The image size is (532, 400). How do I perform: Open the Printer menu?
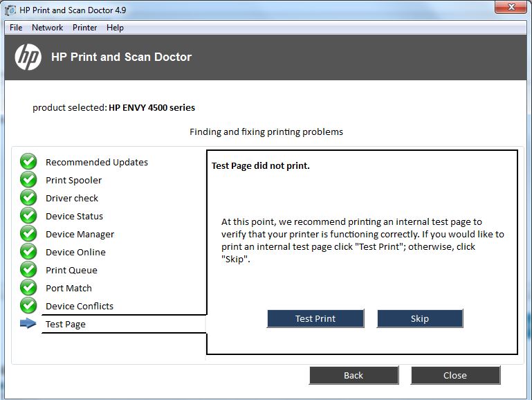85,28
